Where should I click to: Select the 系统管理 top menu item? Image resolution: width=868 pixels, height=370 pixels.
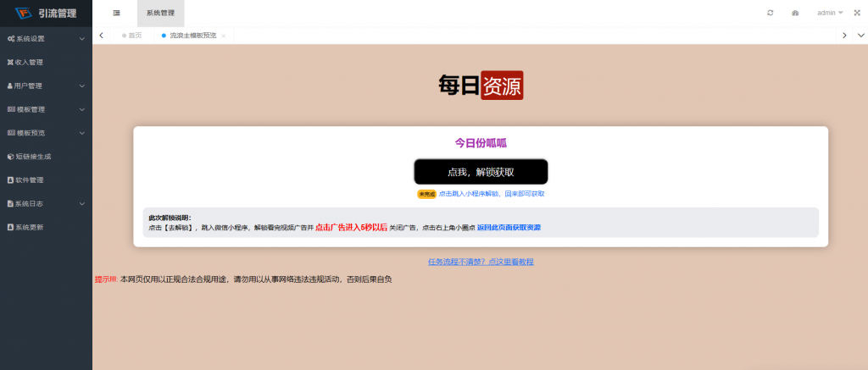coord(160,14)
